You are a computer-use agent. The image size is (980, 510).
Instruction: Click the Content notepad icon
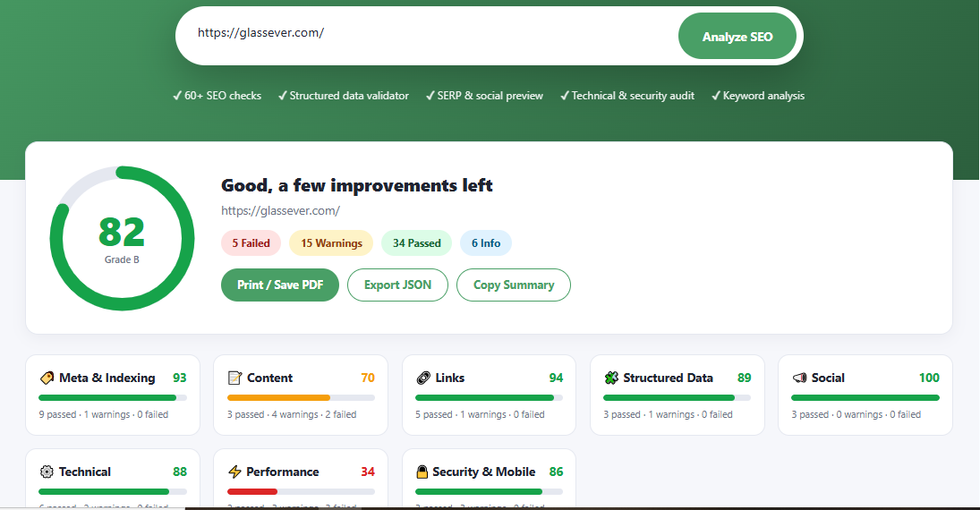[x=235, y=378]
